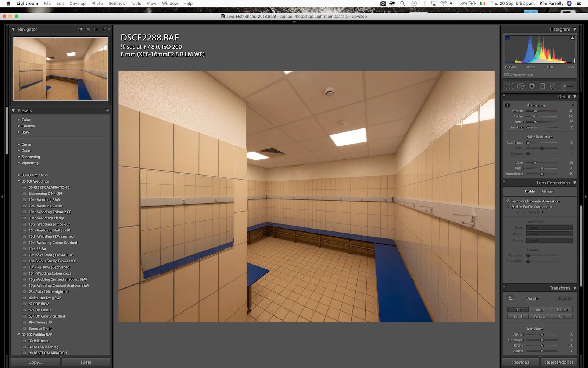Image resolution: width=588 pixels, height=368 pixels.
Task: Toggle the Transform panel switch
Action: pos(504,287)
